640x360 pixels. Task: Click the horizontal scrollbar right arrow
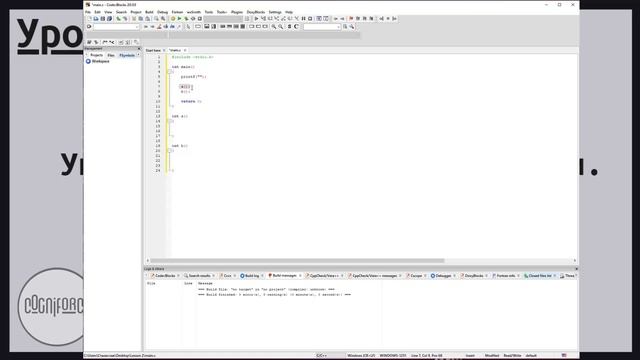click(575, 260)
